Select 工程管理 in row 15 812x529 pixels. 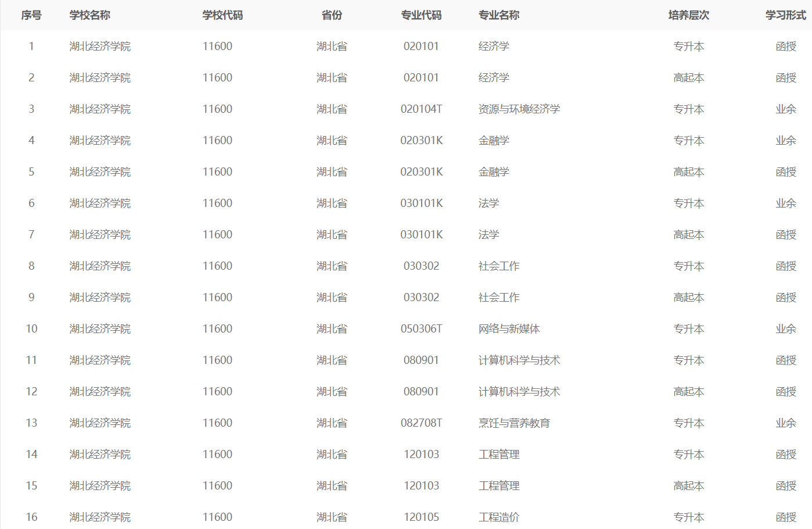[499, 486]
